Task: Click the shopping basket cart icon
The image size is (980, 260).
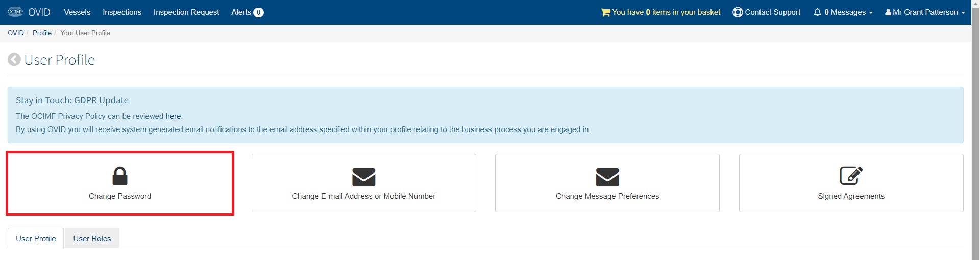Action: click(605, 12)
